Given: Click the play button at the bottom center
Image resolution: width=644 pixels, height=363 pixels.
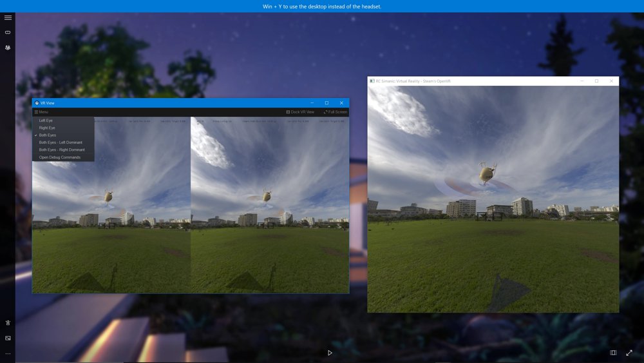Looking at the screenshot, I should pos(330,353).
